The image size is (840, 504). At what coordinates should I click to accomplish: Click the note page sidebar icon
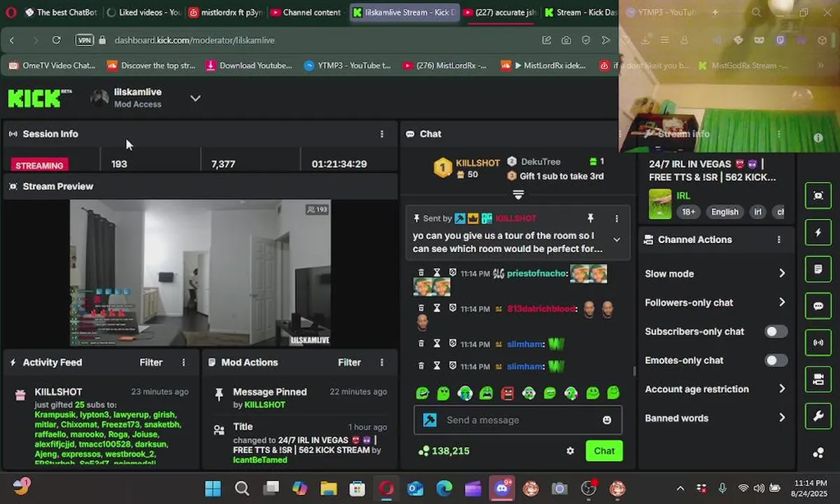pyautogui.click(x=818, y=269)
